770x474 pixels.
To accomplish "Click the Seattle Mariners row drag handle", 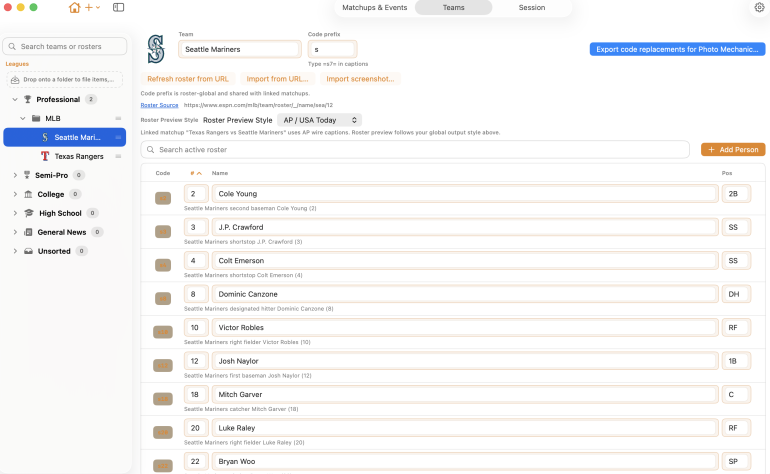I will [118, 137].
